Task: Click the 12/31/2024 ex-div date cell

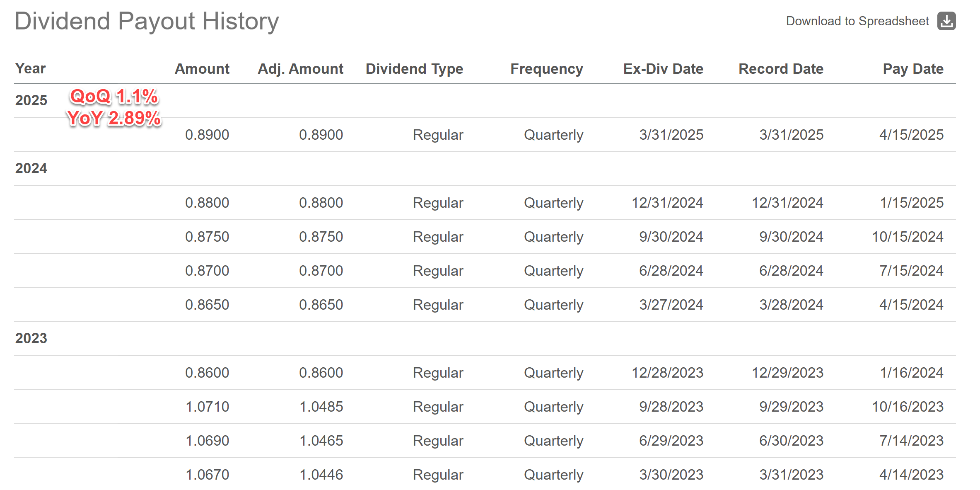Action: click(x=667, y=203)
